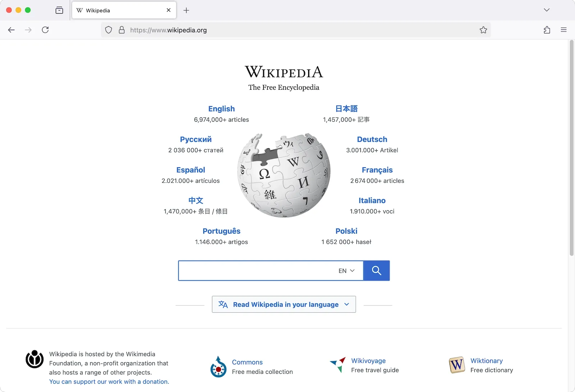Screen dimensions: 575x392
Task: Click the '3.001.000+ Artikel' text
Action: click(372, 150)
